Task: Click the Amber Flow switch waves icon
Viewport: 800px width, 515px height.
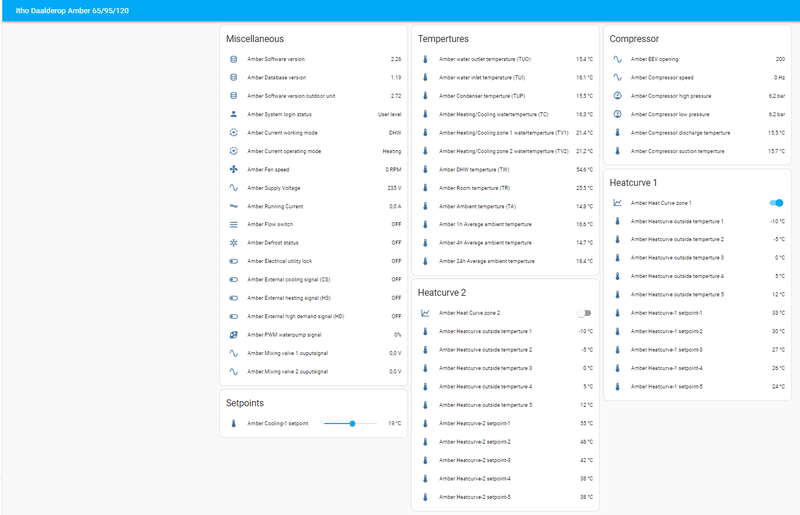Action: 234,225
